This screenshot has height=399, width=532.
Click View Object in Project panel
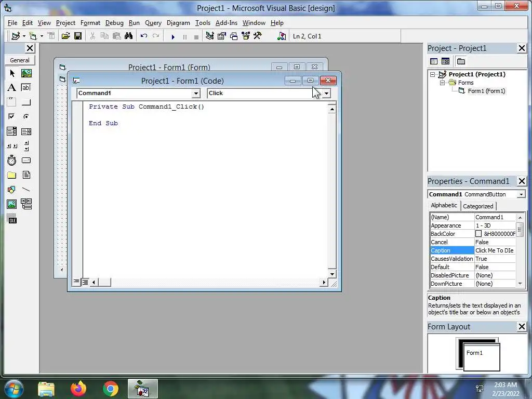[x=445, y=61]
